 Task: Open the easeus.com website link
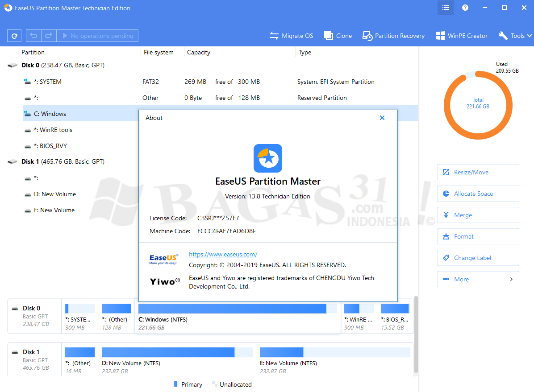(x=223, y=254)
